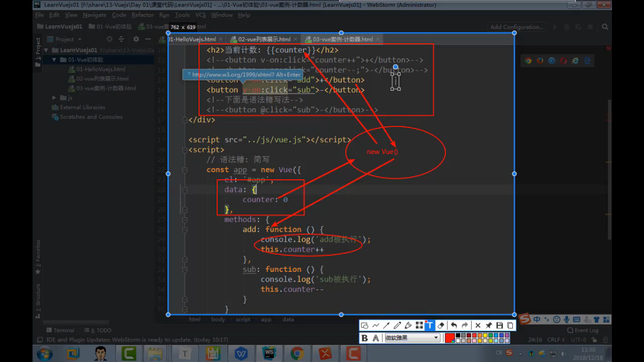Toggle the read-only lock icon in status bar

click(594, 339)
